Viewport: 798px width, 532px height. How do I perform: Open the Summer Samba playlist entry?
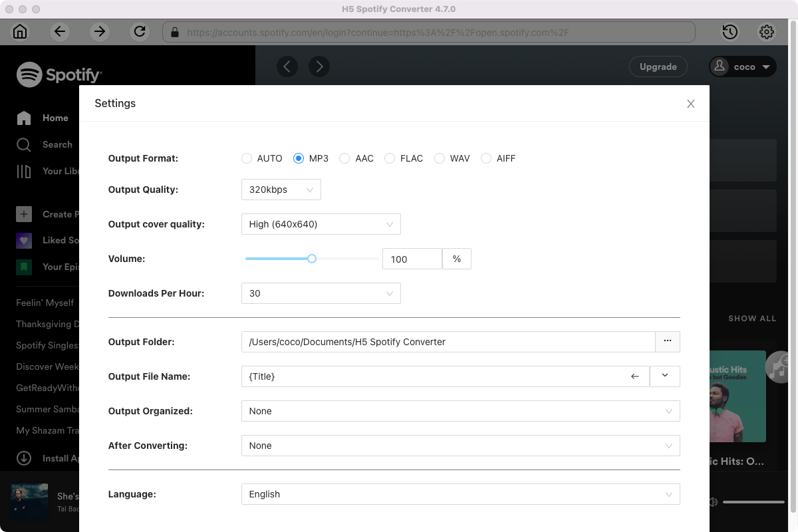pyautogui.click(x=47, y=409)
